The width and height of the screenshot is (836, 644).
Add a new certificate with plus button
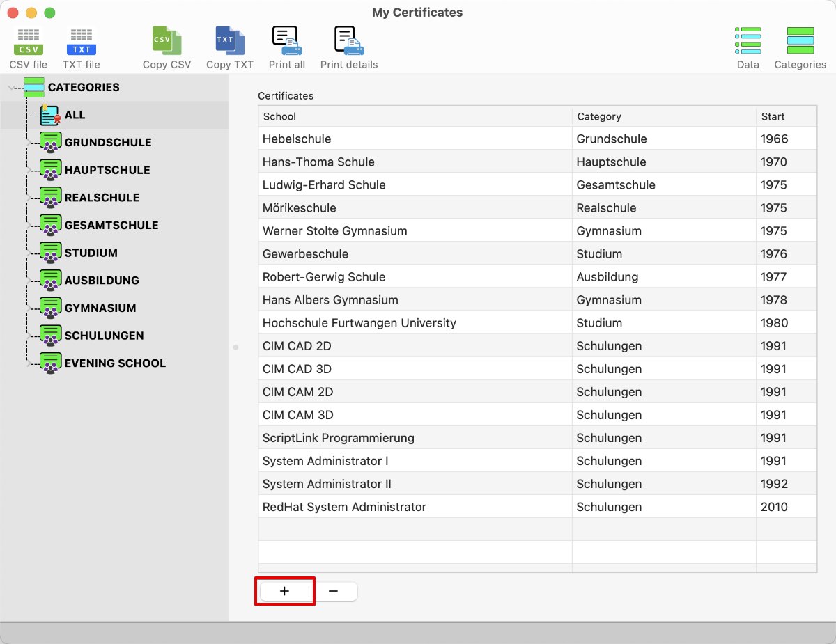(284, 591)
